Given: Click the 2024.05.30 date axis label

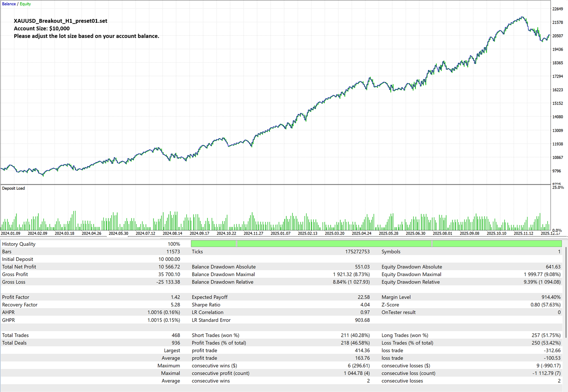Looking at the screenshot, I should click(118, 233).
